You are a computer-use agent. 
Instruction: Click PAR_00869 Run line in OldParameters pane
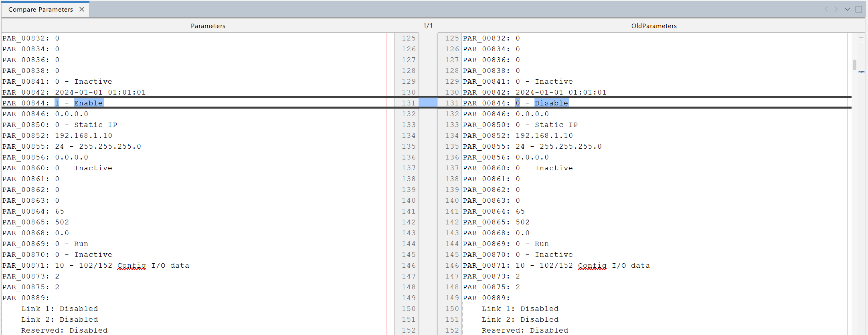[506, 244]
